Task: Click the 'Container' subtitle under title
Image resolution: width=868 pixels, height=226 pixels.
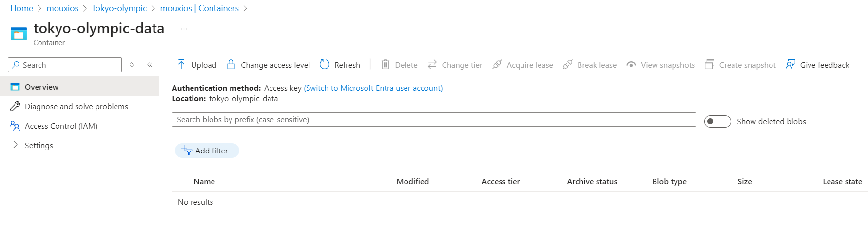Action: click(x=49, y=43)
